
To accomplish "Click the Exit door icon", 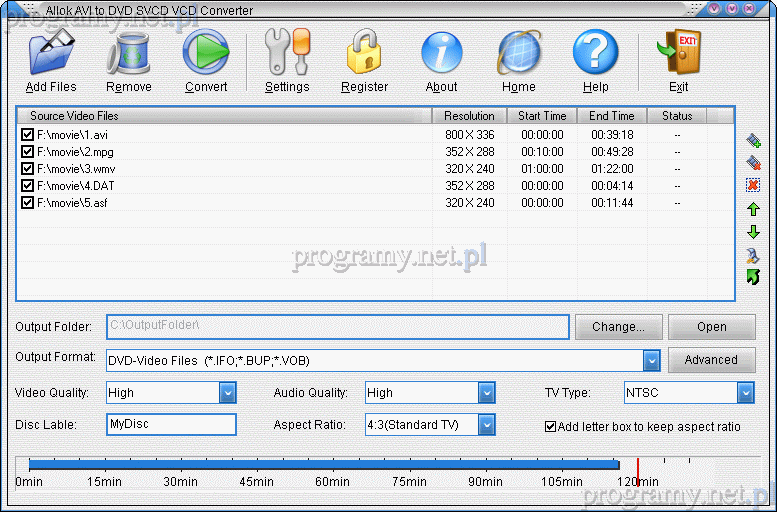I will (678, 55).
